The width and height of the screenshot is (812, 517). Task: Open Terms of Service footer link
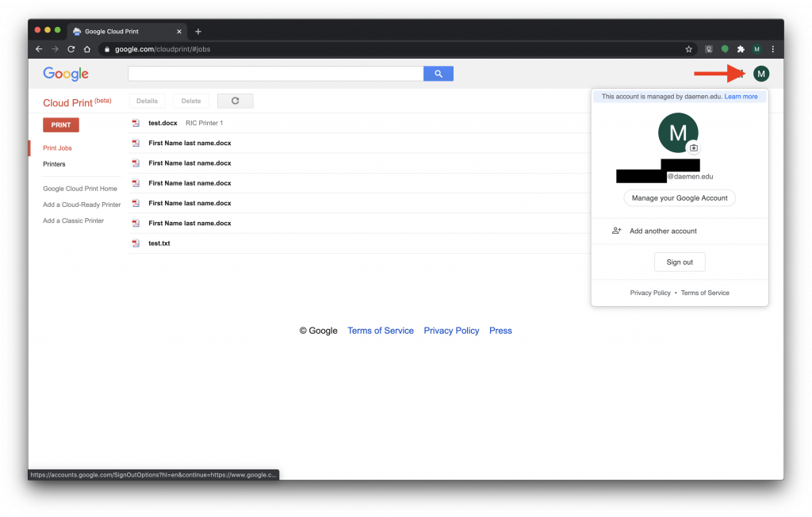pos(381,331)
